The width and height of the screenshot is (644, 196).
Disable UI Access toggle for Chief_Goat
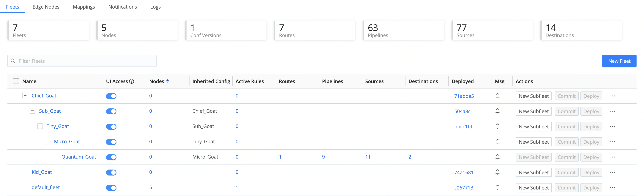111,96
